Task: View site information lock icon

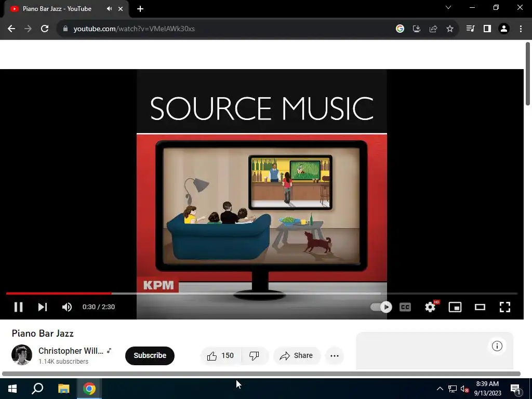Action: coord(65,29)
